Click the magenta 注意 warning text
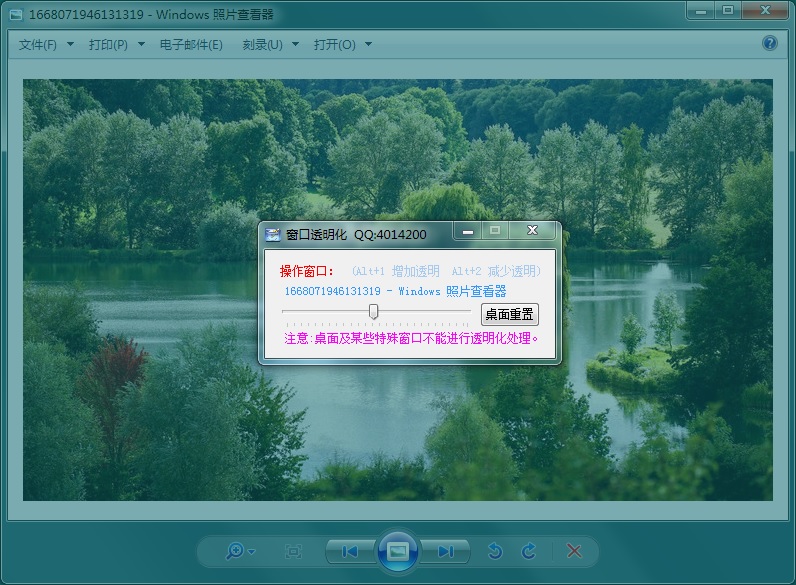This screenshot has width=796, height=585. pyautogui.click(x=411, y=338)
